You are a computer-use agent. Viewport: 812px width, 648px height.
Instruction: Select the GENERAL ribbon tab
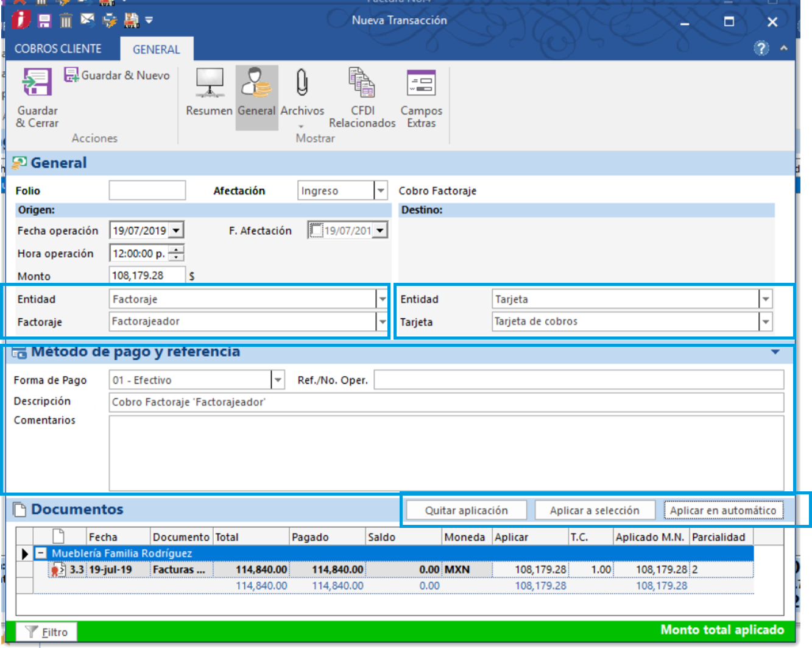click(157, 49)
